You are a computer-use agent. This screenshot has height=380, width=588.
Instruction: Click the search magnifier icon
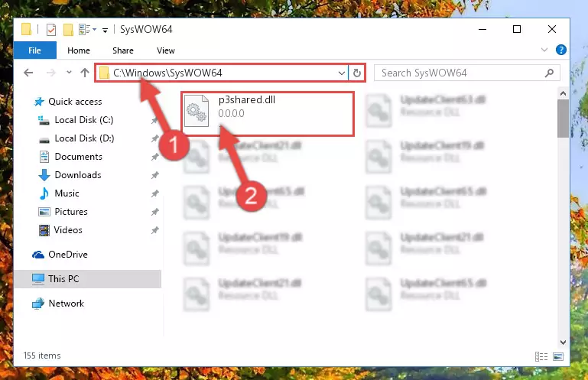click(549, 73)
